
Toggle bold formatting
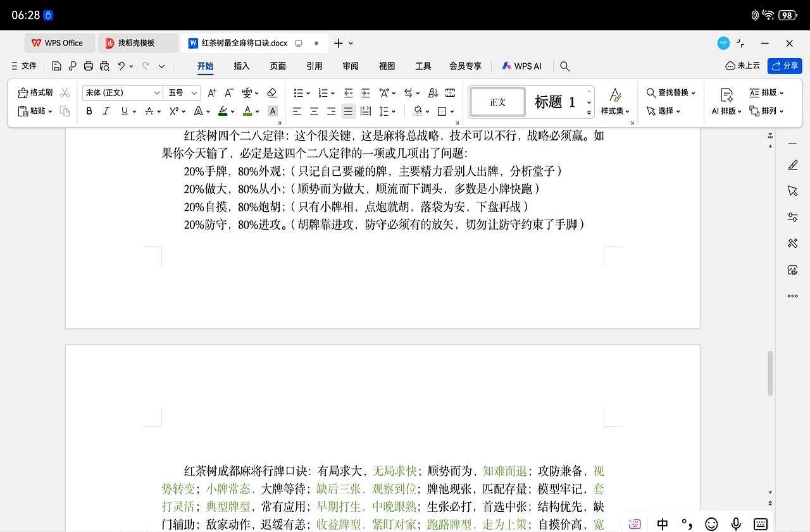click(x=89, y=111)
